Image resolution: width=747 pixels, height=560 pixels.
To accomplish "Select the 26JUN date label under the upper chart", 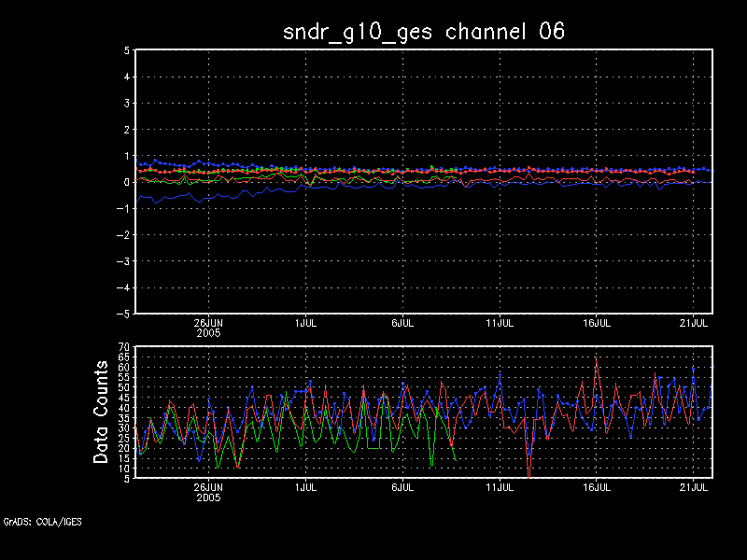I will coord(208,322).
